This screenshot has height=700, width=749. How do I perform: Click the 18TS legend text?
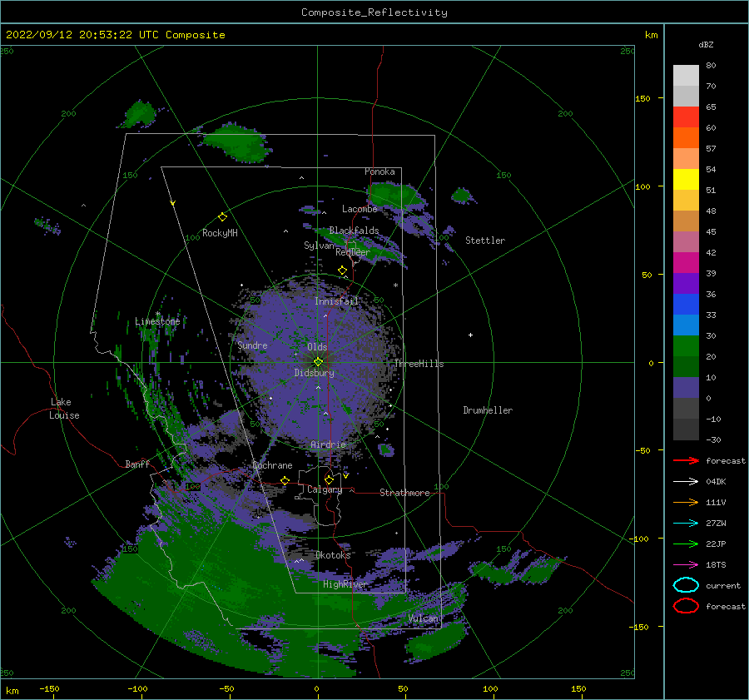(x=716, y=565)
